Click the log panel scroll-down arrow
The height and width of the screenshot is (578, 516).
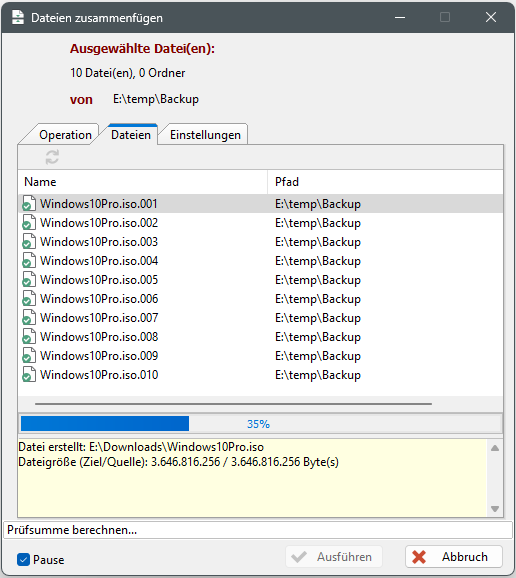pos(495,509)
